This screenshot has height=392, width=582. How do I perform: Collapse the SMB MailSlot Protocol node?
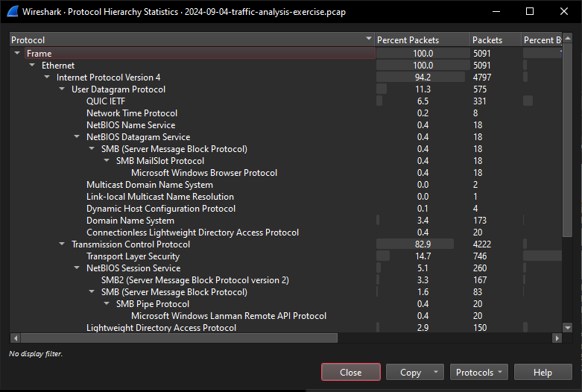point(107,160)
